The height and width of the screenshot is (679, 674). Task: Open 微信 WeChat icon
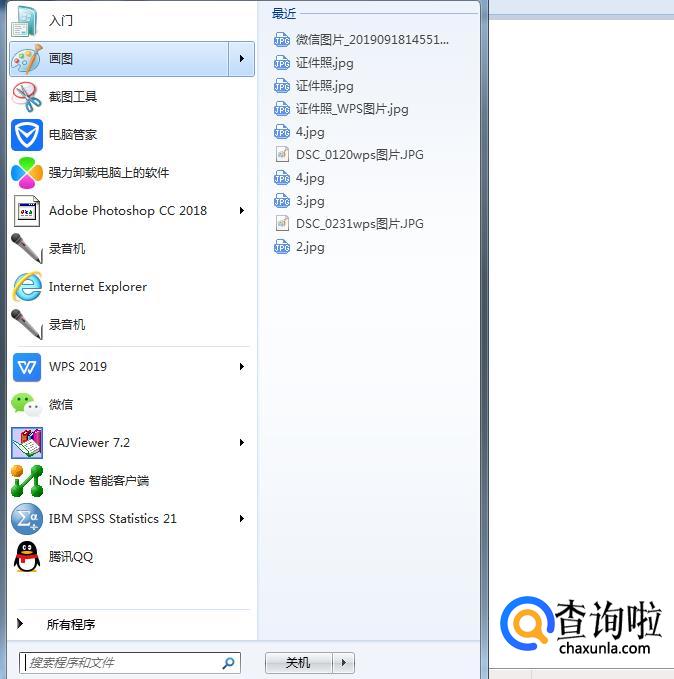pos(26,405)
